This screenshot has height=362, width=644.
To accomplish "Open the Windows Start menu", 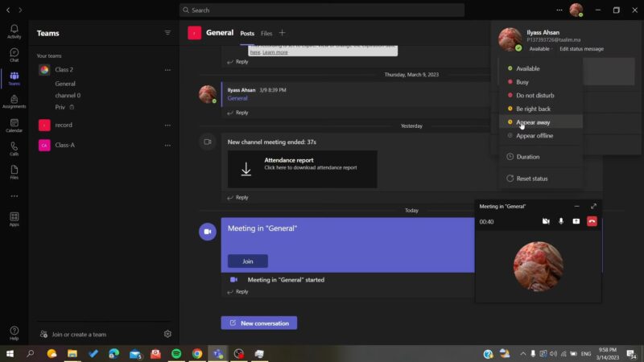I will click(x=10, y=353).
